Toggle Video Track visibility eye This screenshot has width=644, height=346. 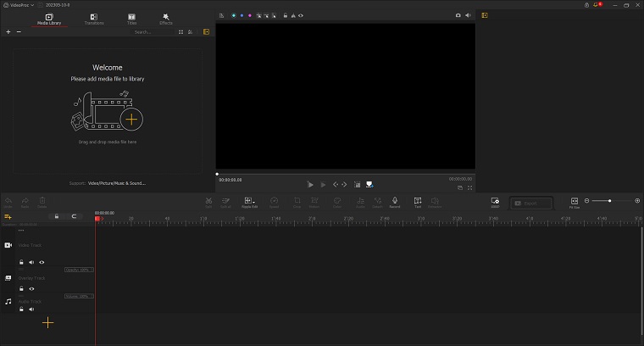tap(42, 262)
